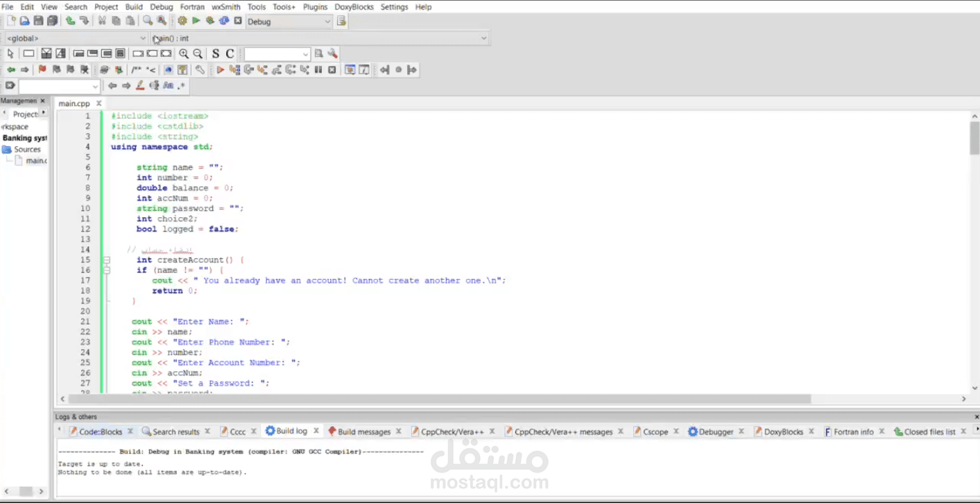Click the Paste toolbar icon
The width and height of the screenshot is (980, 503).
(130, 21)
